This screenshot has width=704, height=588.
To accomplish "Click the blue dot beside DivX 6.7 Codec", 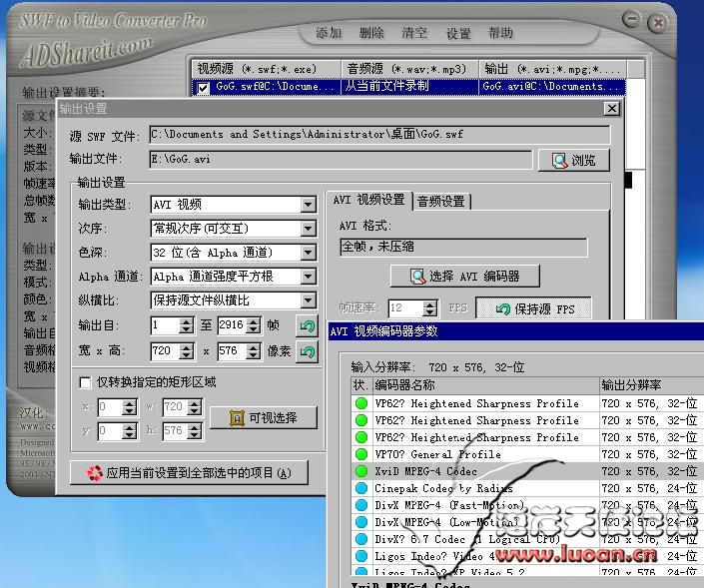I will click(361, 539).
